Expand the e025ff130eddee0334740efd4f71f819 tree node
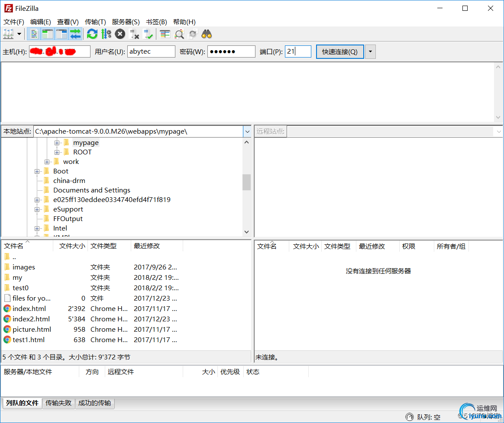 coord(37,200)
